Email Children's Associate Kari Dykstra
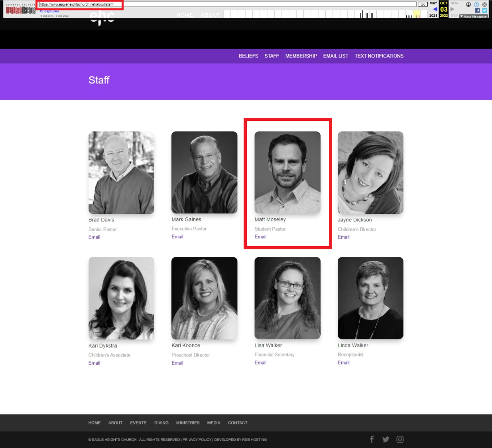 coord(94,363)
